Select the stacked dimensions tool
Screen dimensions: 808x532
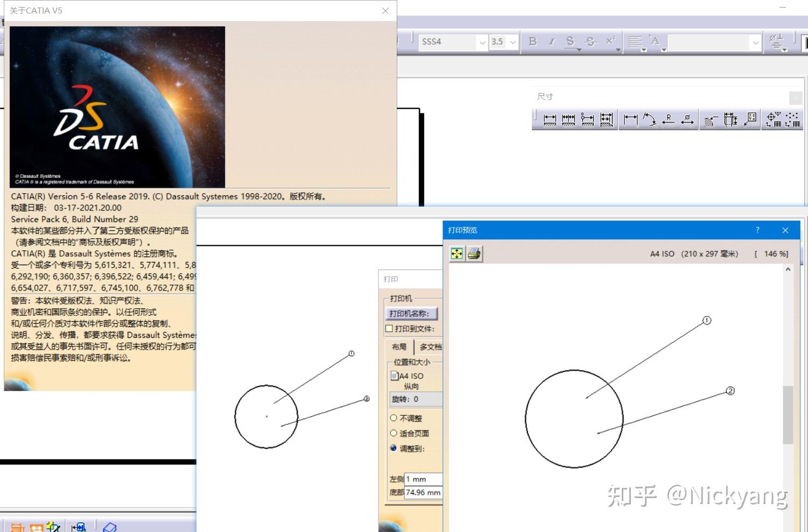point(606,119)
